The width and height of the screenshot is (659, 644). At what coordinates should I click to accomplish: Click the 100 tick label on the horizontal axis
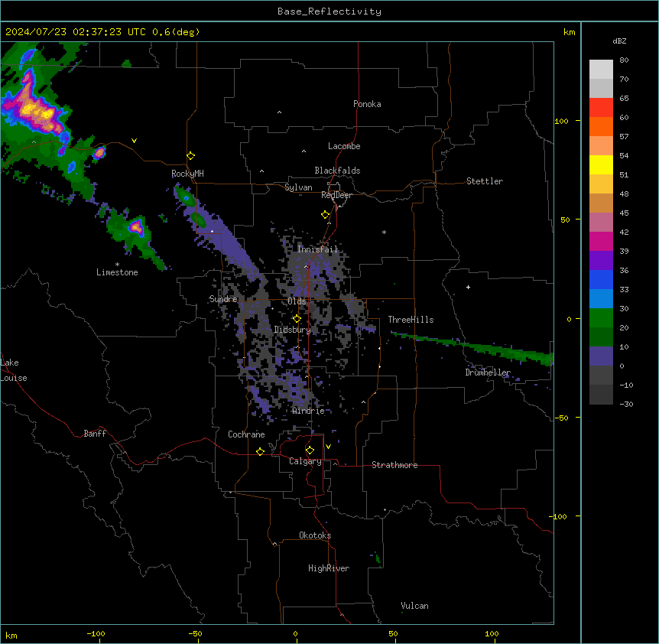[492, 633]
